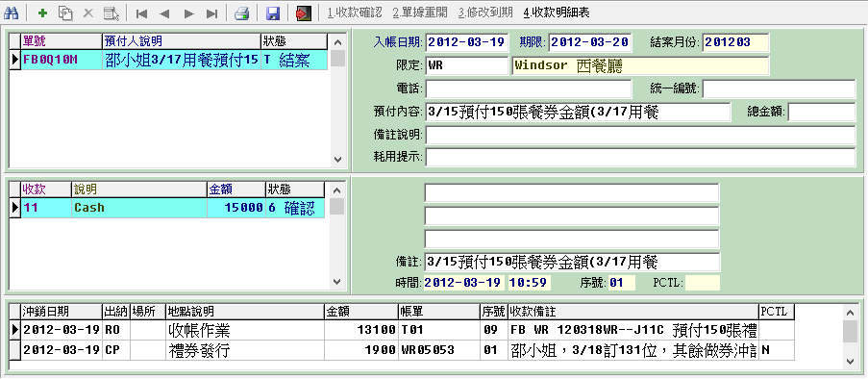Screen dimensions: 868x379
Task: Click the exit door icon
Action: pyautogui.click(x=304, y=13)
